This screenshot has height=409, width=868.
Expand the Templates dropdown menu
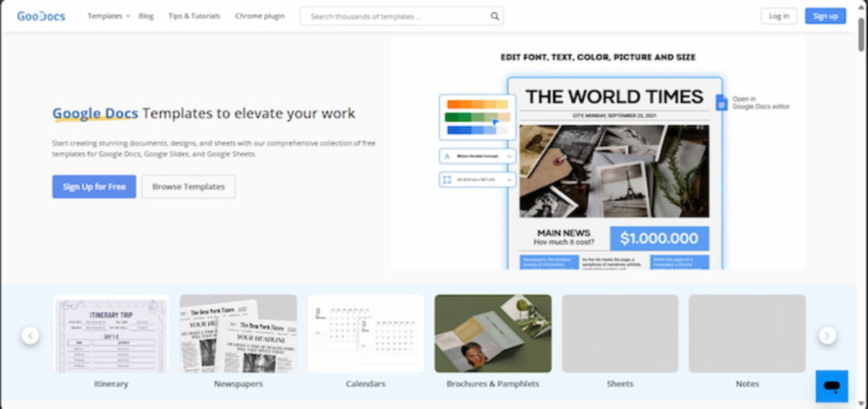pyautogui.click(x=108, y=16)
